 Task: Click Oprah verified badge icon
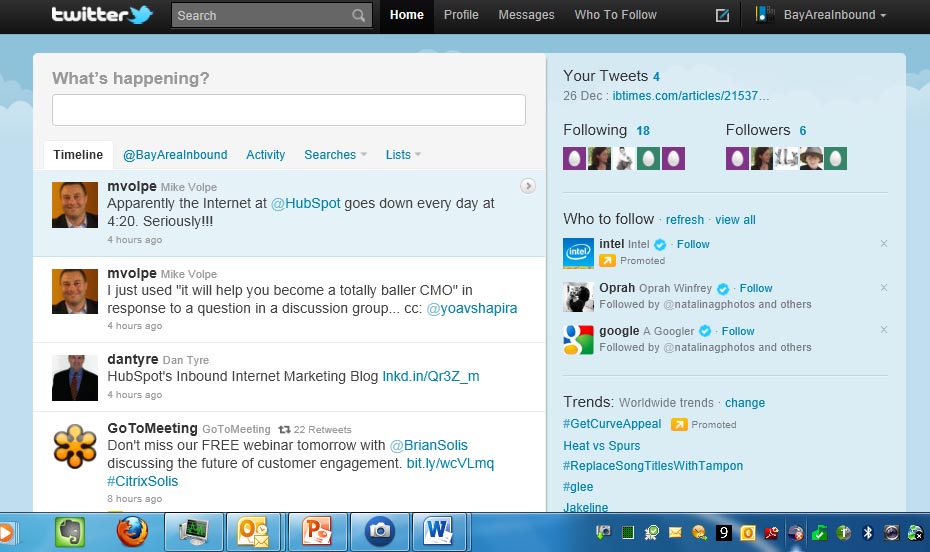[722, 289]
